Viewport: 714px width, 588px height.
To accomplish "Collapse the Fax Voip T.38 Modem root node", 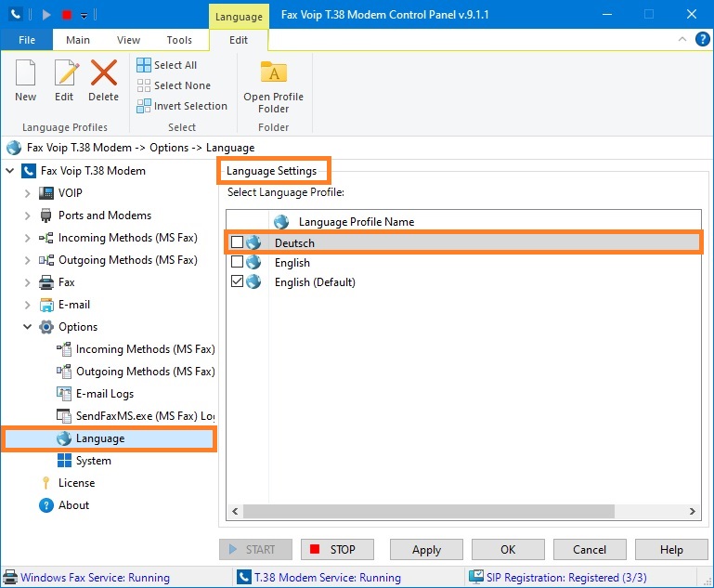I will coord(10,171).
